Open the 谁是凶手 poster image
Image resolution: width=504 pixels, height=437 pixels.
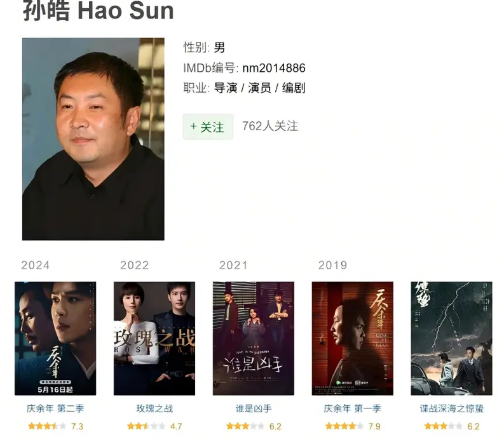point(254,339)
